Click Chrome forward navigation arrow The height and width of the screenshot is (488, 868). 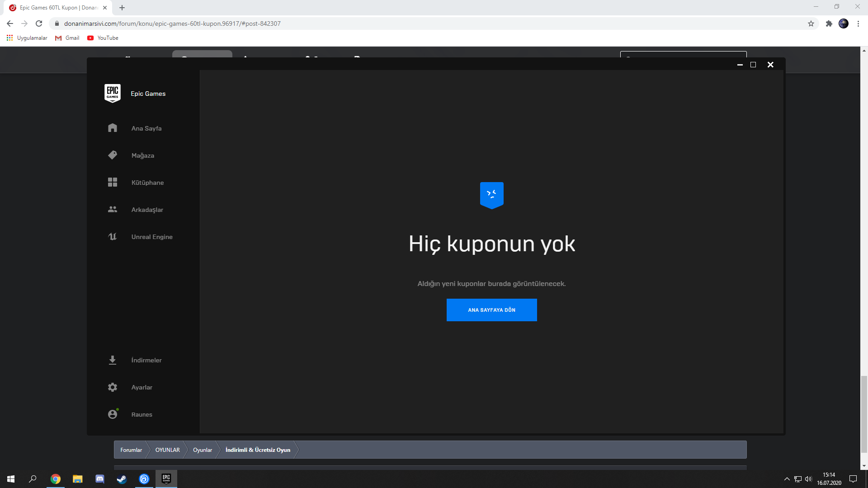[x=24, y=23]
